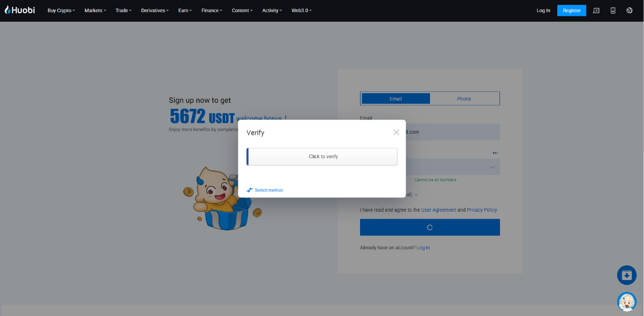This screenshot has height=316, width=644.
Task: Click the Register button in header
Action: (x=571, y=10)
